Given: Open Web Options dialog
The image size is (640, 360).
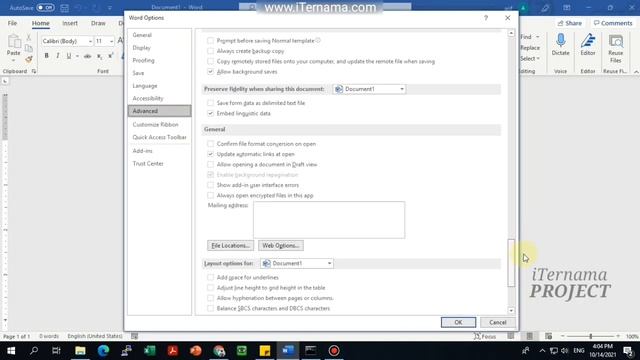Looking at the screenshot, I should click(x=281, y=245).
